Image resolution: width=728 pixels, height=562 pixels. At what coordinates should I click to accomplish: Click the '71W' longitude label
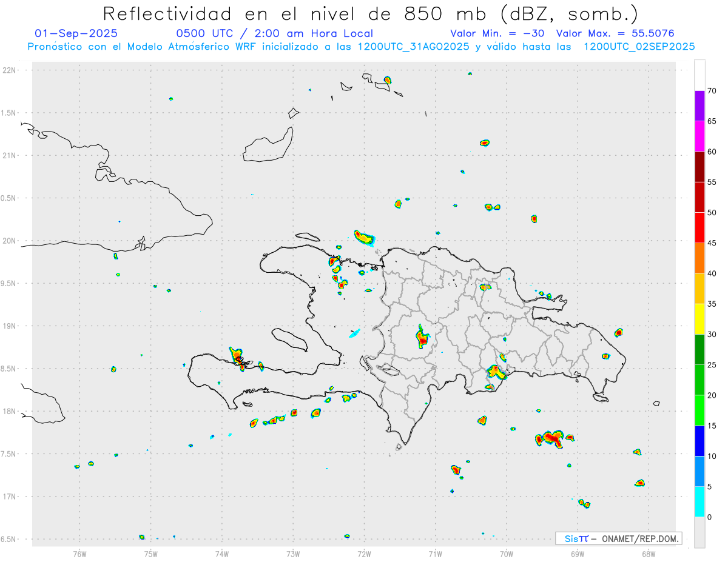click(435, 553)
